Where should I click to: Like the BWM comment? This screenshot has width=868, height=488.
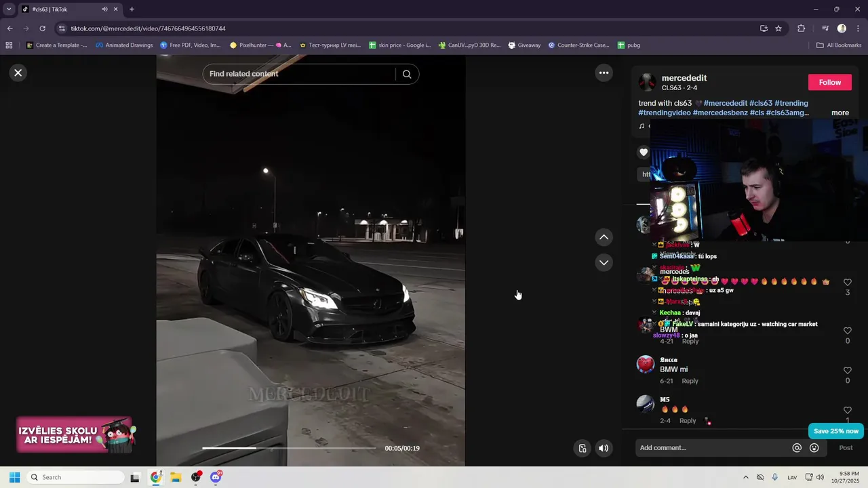[x=847, y=331]
